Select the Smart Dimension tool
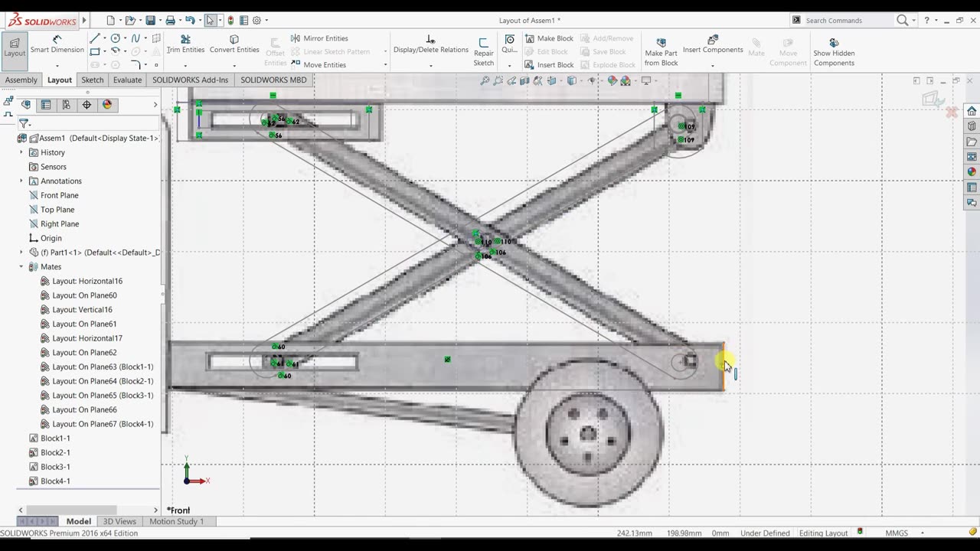Viewport: 980px width, 551px height. tap(57, 44)
